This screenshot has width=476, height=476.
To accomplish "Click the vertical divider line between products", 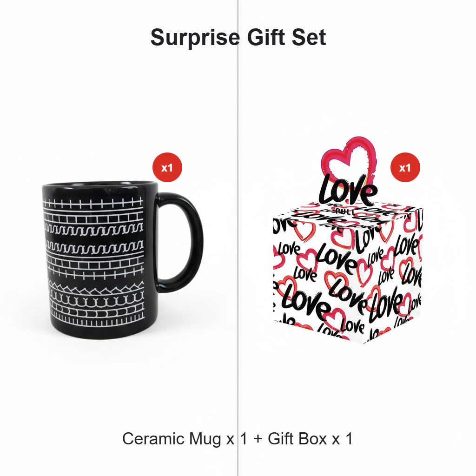I will tap(238, 238).
